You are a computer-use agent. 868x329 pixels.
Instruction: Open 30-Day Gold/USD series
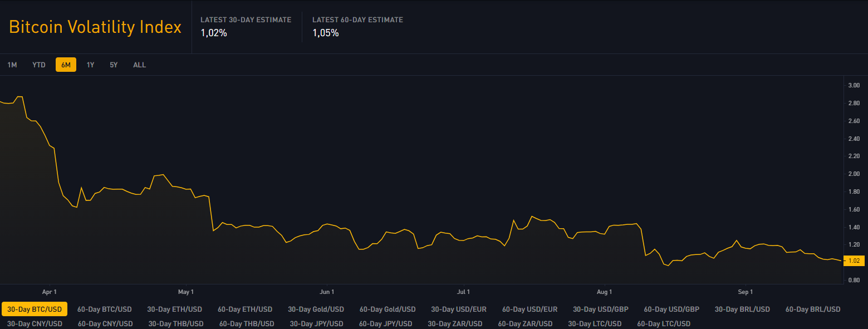tap(316, 309)
